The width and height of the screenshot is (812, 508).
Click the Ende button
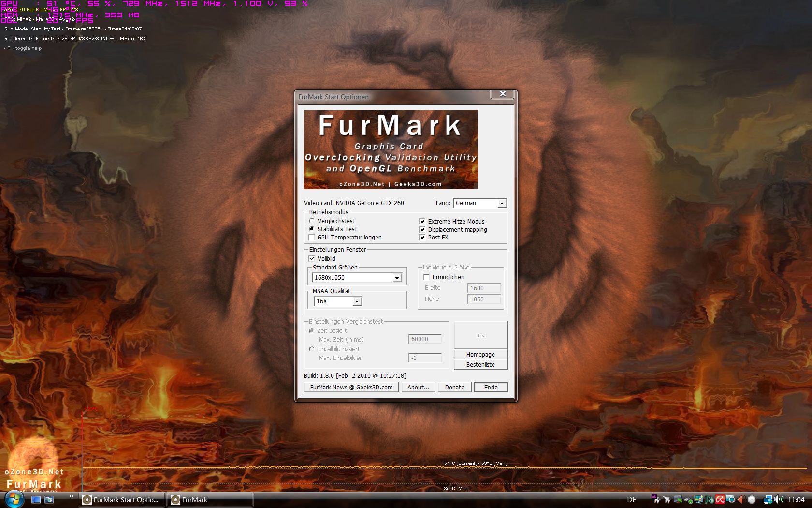click(x=491, y=388)
